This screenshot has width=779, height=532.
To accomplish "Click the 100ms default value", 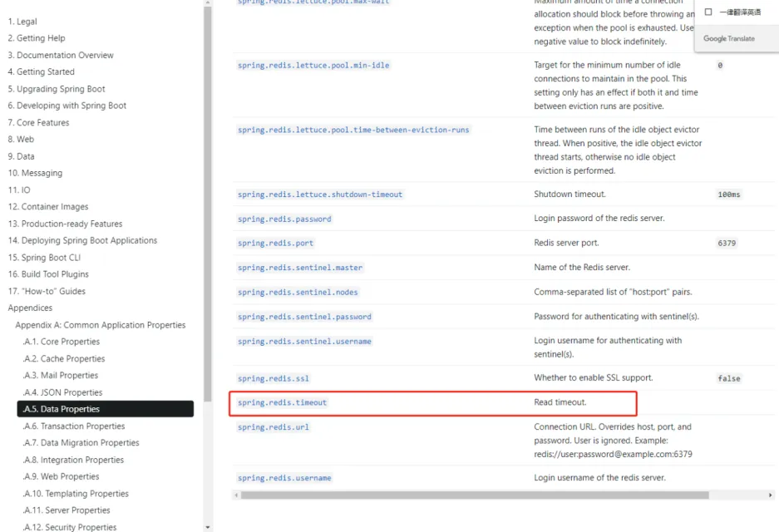I will pos(729,195).
